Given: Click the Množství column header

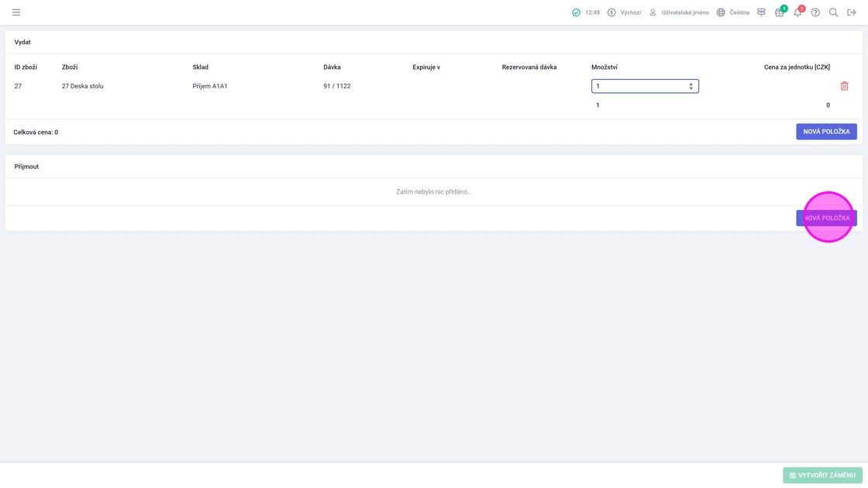Looking at the screenshot, I should (x=604, y=67).
